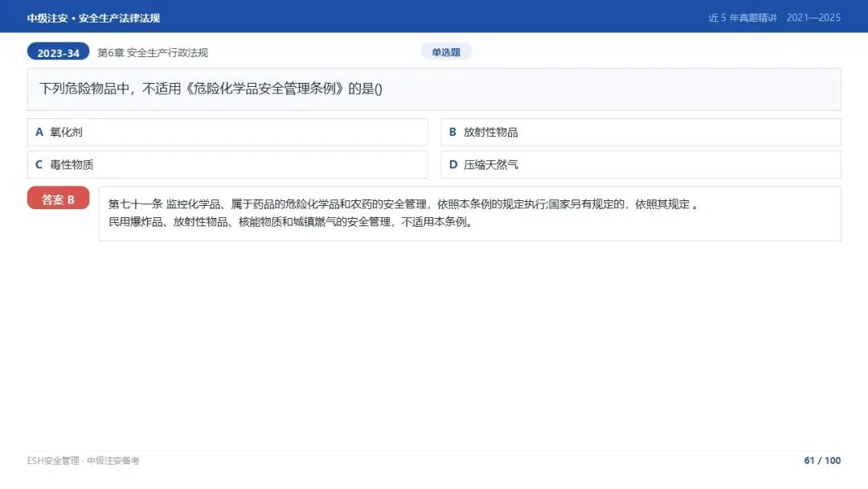Click the explanation line starting with 民用爆炸品
This screenshot has height=489, width=868.
(291, 222)
